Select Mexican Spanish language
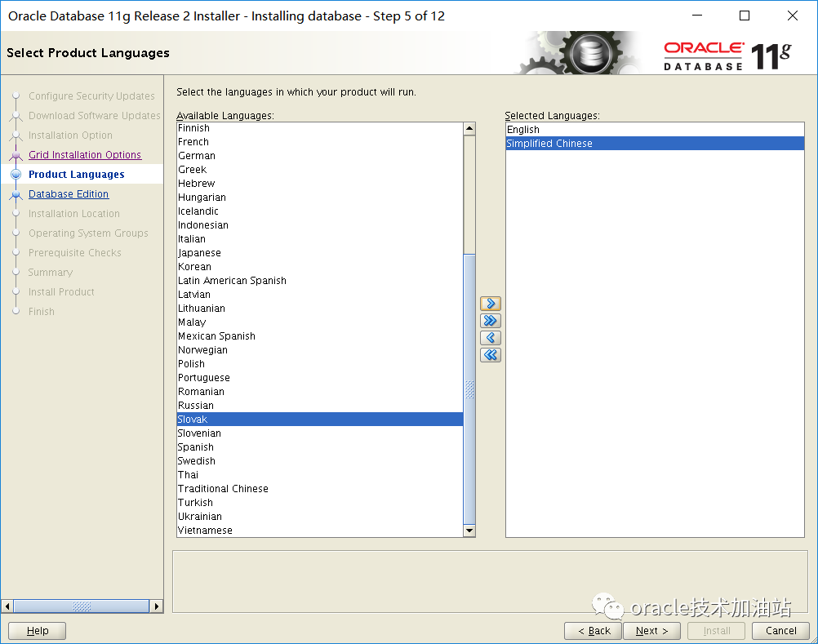The height and width of the screenshot is (644, 818). (x=320, y=335)
